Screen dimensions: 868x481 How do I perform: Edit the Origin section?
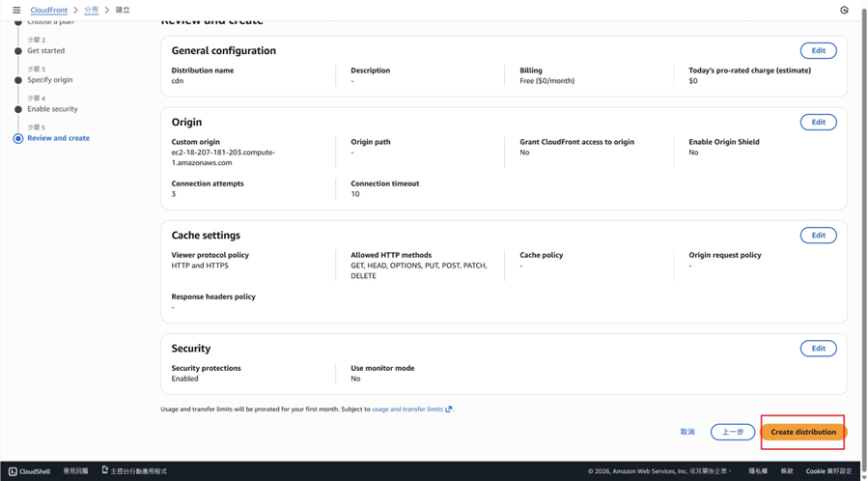point(818,123)
